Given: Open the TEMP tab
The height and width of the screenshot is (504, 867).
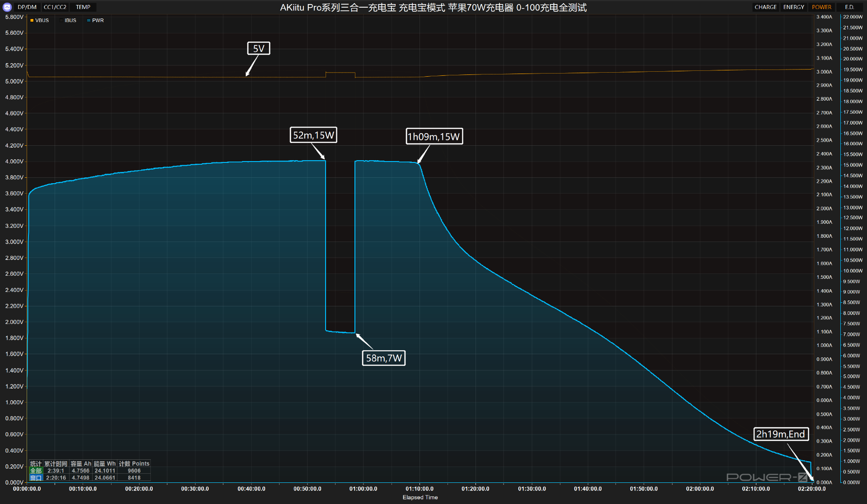Looking at the screenshot, I should click(x=83, y=7).
